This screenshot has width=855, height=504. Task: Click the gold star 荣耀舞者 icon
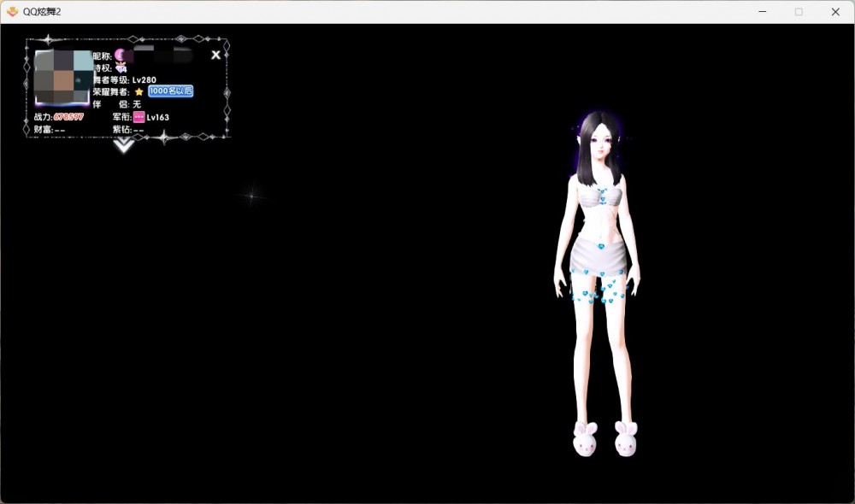point(139,91)
